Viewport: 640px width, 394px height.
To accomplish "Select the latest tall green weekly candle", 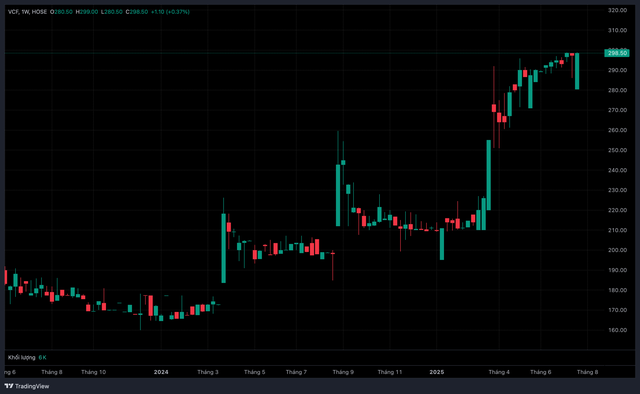I will pyautogui.click(x=577, y=71).
